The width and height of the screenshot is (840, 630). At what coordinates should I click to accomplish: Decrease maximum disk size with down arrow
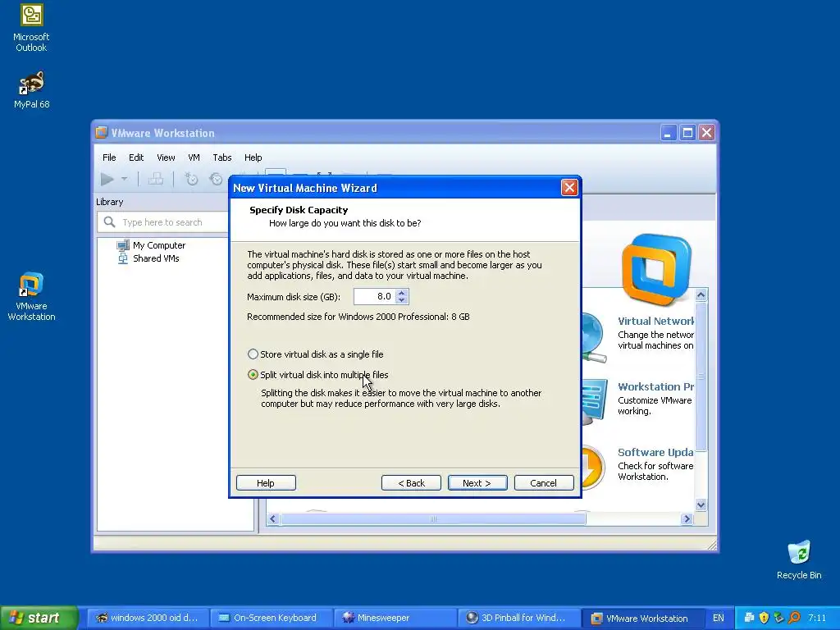pos(402,300)
